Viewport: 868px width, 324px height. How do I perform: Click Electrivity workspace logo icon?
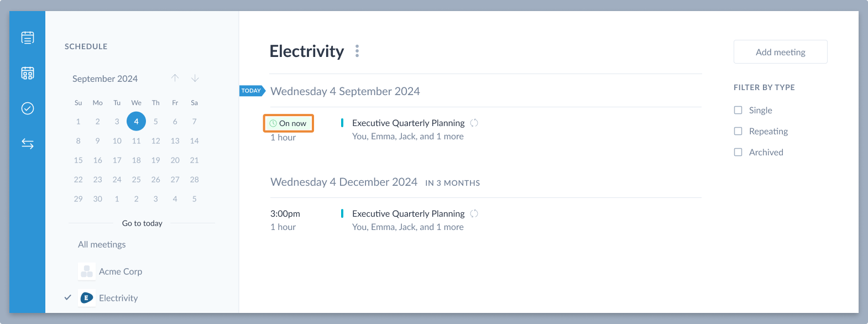tap(87, 298)
